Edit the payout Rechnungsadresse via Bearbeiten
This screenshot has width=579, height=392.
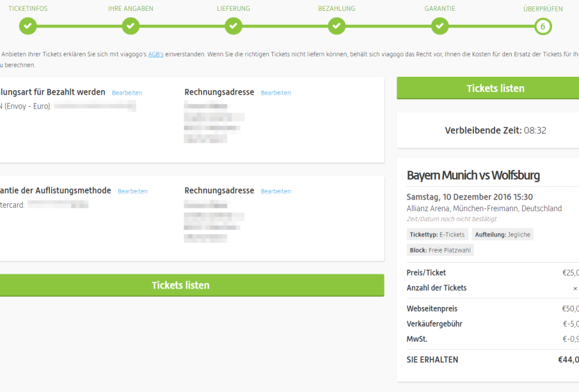point(276,93)
